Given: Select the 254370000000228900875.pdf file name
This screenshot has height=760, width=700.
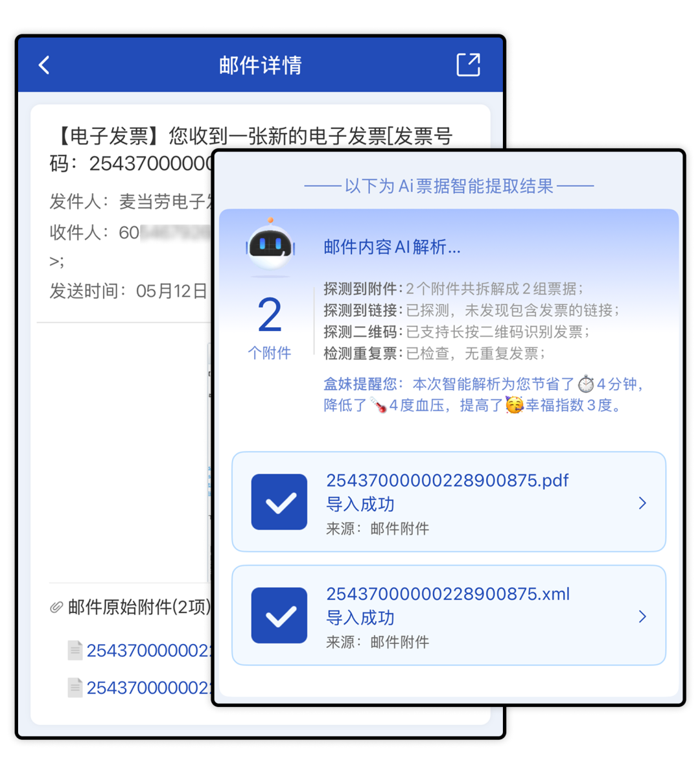Looking at the screenshot, I should pos(447,480).
